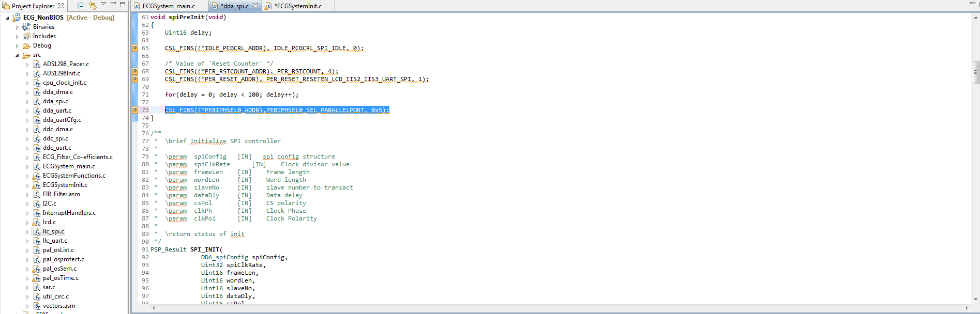The height and width of the screenshot is (314, 980).
Task: Select pal_osTime.c in project tree
Action: pos(61,278)
